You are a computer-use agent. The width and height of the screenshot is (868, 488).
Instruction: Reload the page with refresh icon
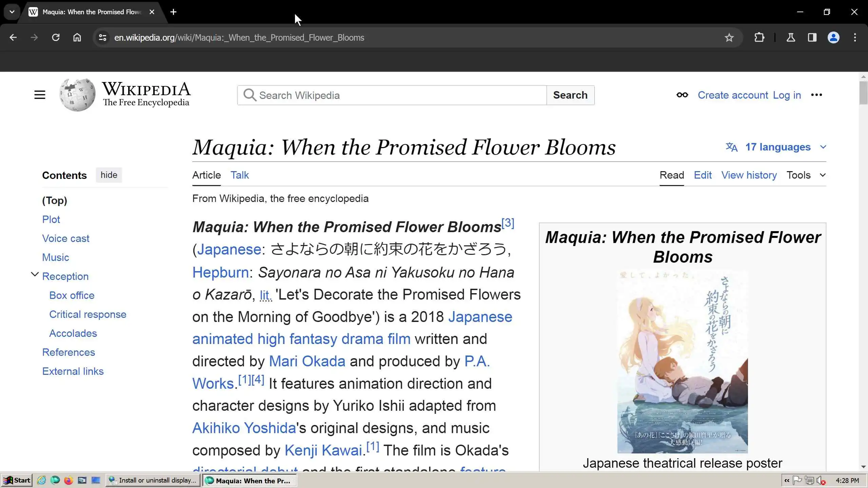tap(56, 38)
